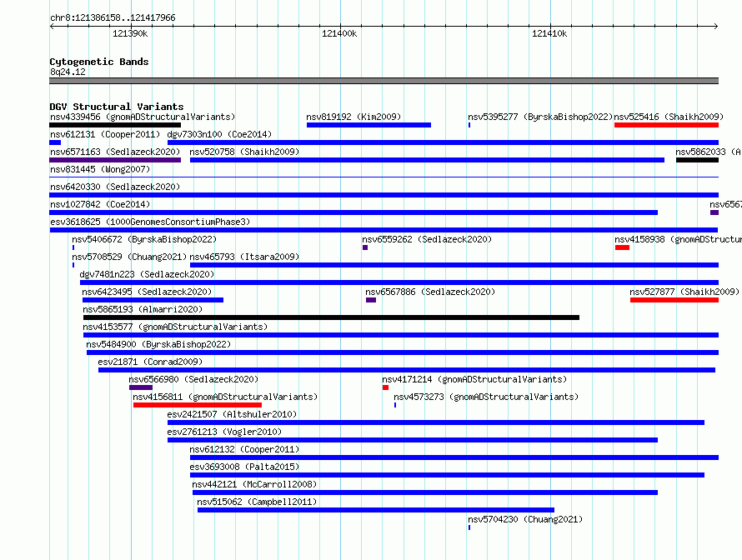Select nsv465793 (Itsara2009) label
Screen dimensions: 742x560
point(244,257)
